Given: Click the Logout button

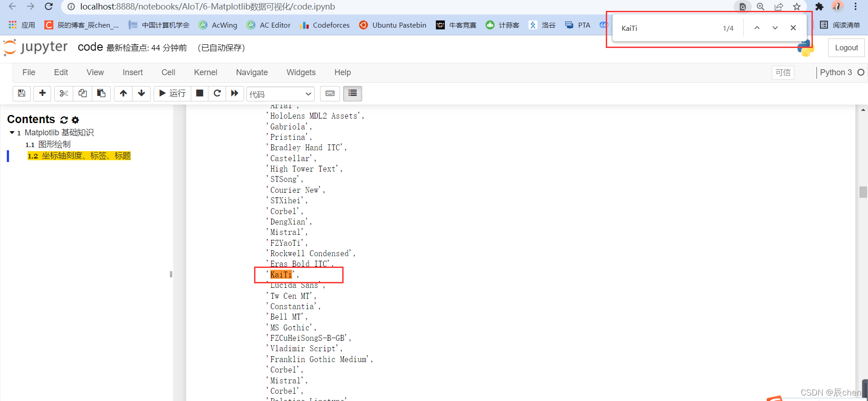Looking at the screenshot, I should tap(846, 48).
